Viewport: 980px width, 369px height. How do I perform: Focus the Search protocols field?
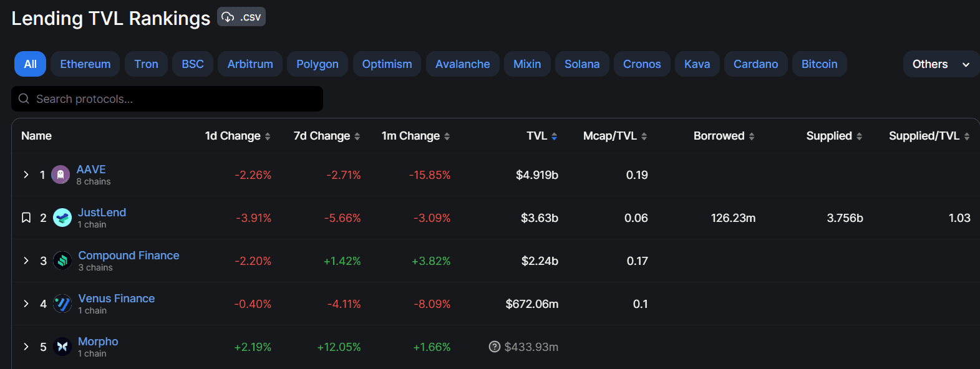pyautogui.click(x=167, y=98)
